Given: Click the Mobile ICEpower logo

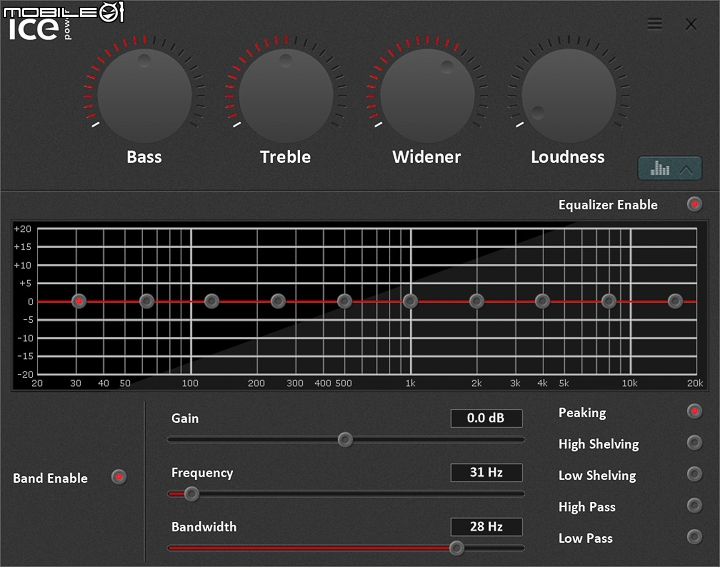Looking at the screenshot, I should (x=63, y=21).
